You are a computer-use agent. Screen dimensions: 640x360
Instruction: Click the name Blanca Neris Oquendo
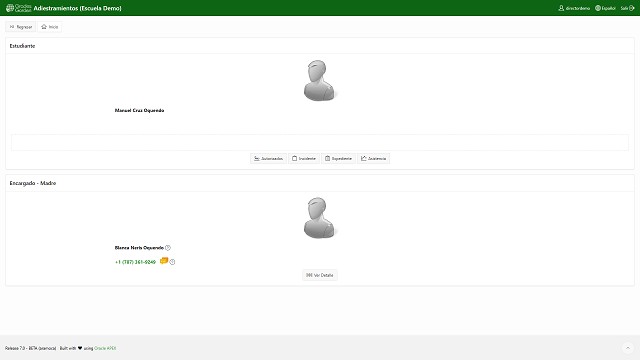[139, 248]
